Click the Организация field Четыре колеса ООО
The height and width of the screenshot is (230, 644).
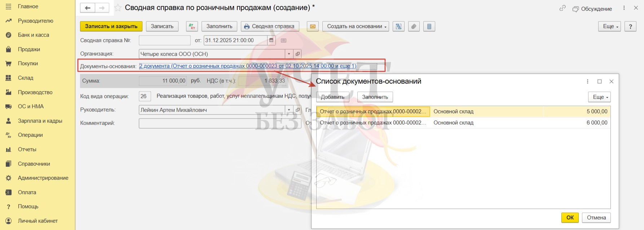click(x=212, y=54)
